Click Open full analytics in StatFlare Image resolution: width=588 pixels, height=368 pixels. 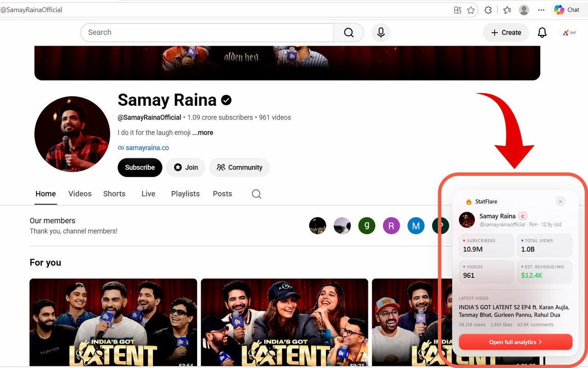515,342
